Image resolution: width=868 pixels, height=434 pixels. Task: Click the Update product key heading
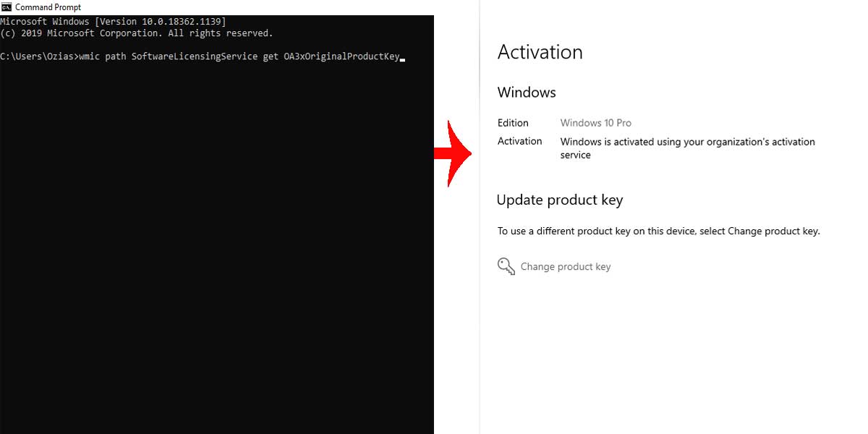pyautogui.click(x=559, y=200)
